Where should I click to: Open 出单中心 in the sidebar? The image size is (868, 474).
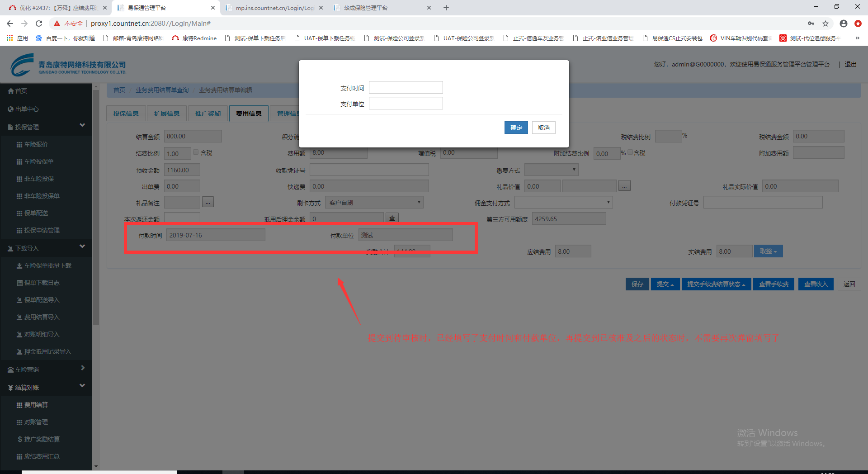point(24,109)
